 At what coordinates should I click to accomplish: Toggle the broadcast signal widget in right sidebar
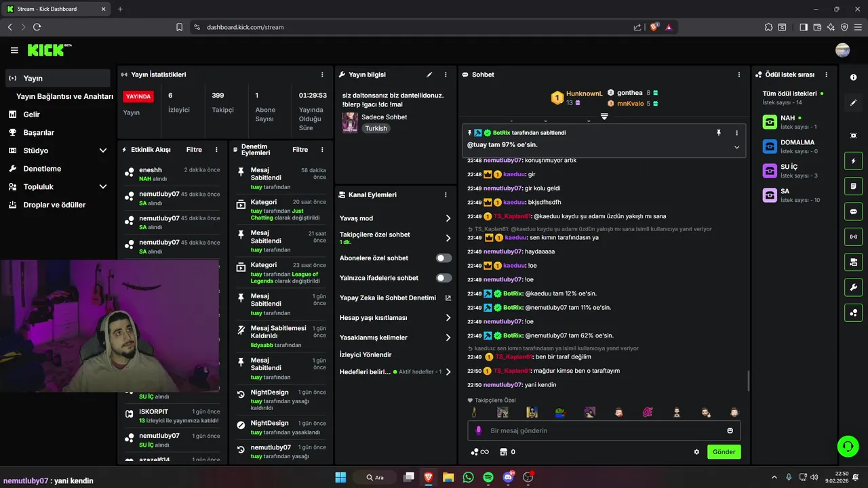pyautogui.click(x=853, y=237)
